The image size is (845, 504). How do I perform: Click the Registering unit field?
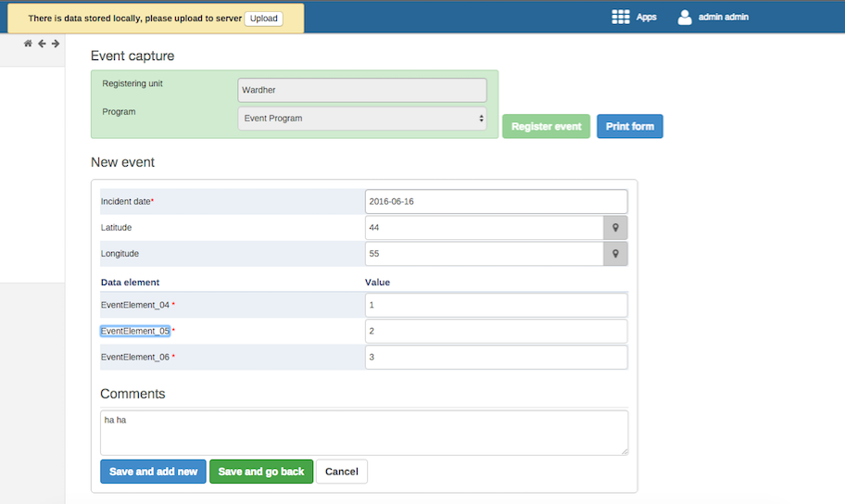point(361,90)
